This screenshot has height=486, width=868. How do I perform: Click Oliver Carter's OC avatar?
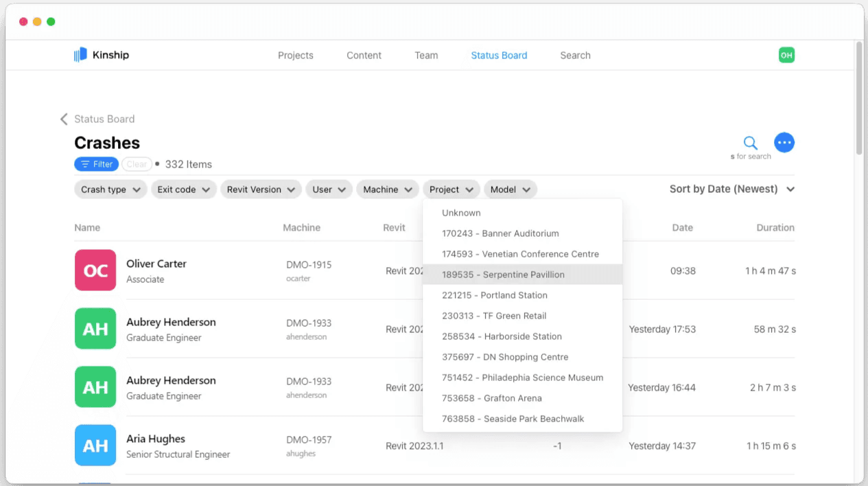point(95,270)
